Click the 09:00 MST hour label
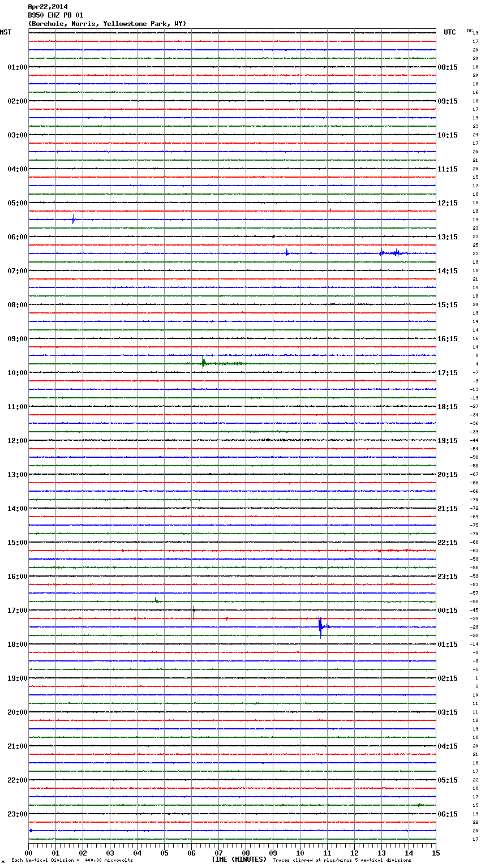Screen dimensions: 481x868 tap(18, 338)
